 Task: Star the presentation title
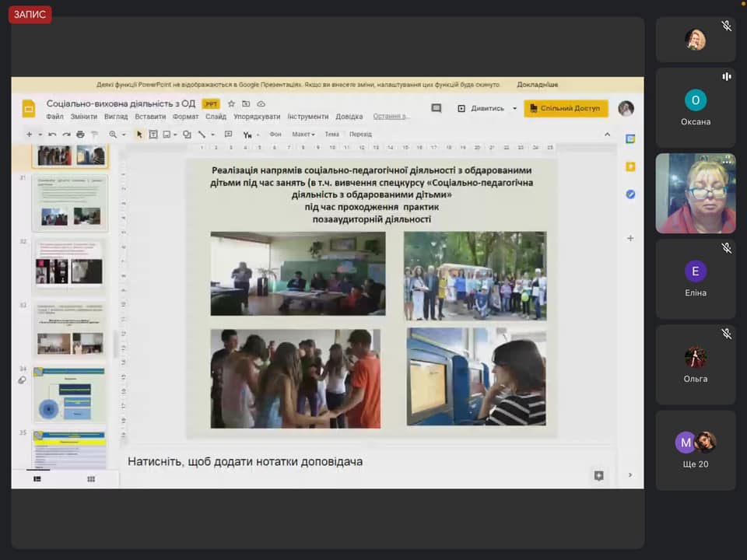231,103
